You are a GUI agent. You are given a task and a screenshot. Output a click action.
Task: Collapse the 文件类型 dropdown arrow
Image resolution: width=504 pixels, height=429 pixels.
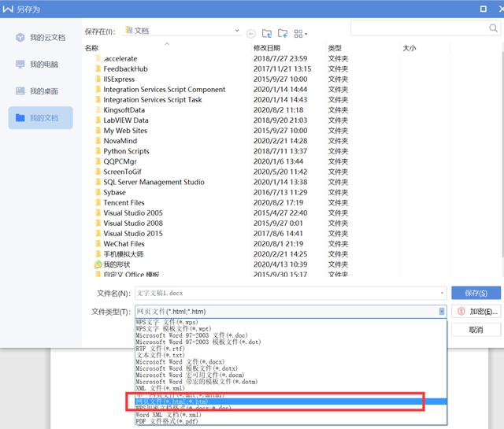tap(442, 311)
